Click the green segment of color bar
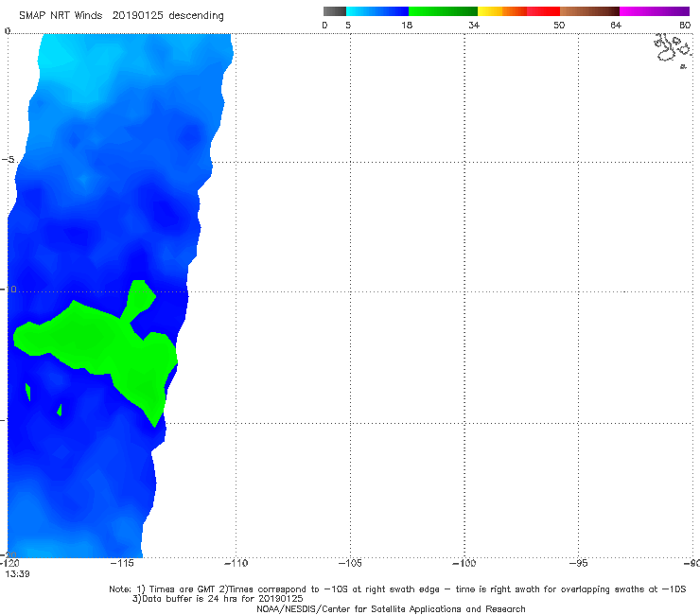Image resolution: width=700 pixels, height=615 pixels. pyautogui.click(x=443, y=11)
